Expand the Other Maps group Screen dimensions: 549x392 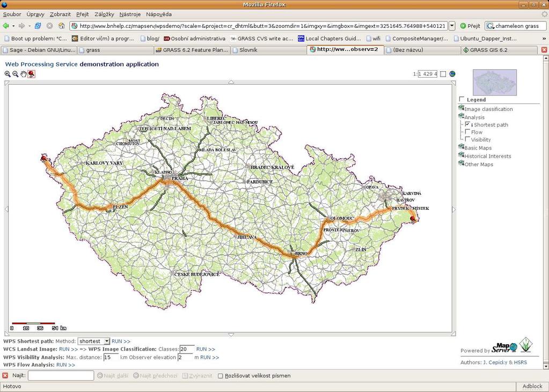[x=462, y=164]
